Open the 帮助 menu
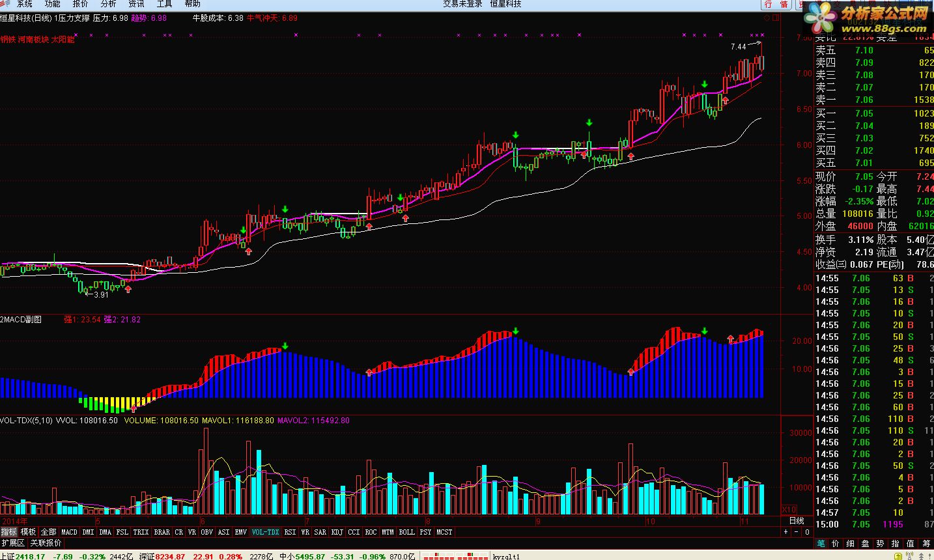The height and width of the screenshot is (560, 934). pyautogui.click(x=192, y=4)
